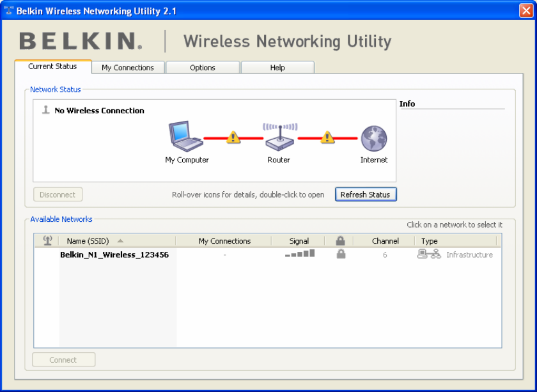Switch to the Current Status tab
537x392 pixels.
[52, 67]
